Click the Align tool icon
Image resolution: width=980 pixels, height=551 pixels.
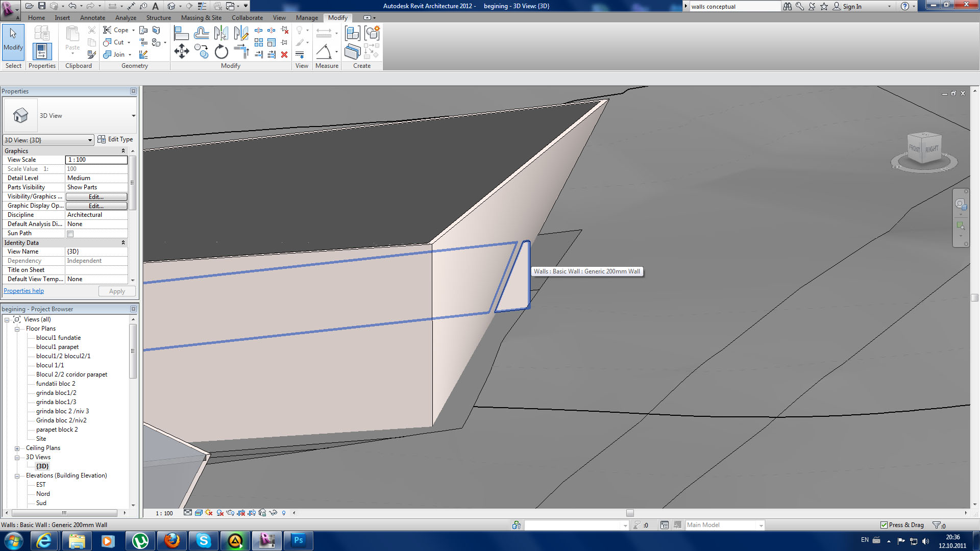(181, 34)
